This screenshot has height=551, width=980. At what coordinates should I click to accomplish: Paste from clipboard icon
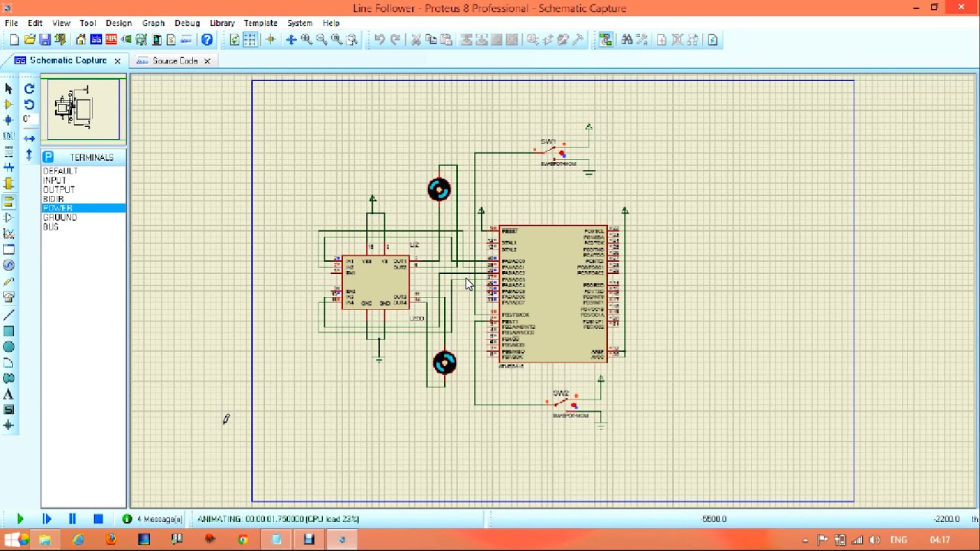click(446, 40)
